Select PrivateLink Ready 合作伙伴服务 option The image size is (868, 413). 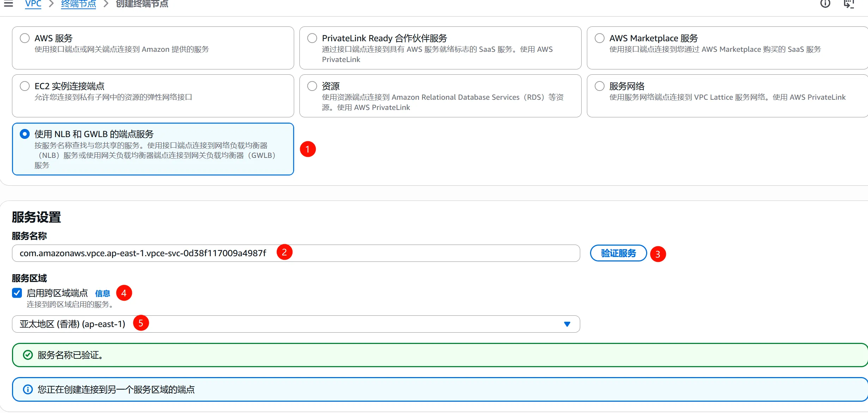312,38
